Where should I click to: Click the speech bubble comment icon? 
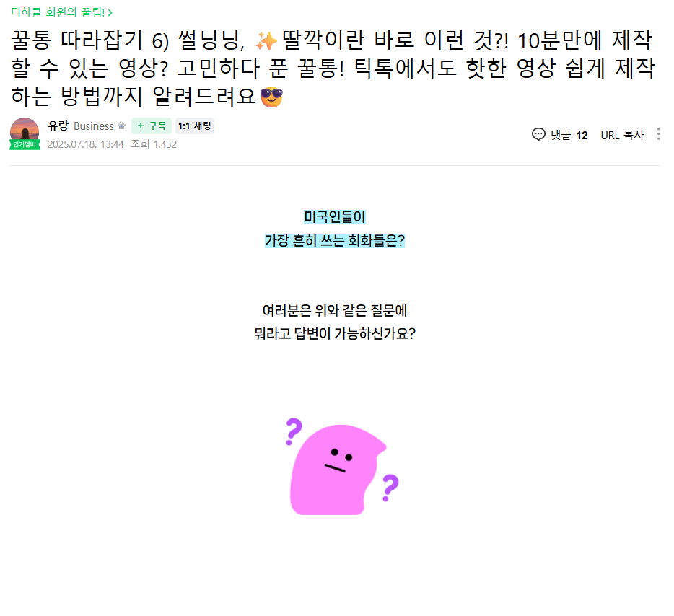(538, 135)
